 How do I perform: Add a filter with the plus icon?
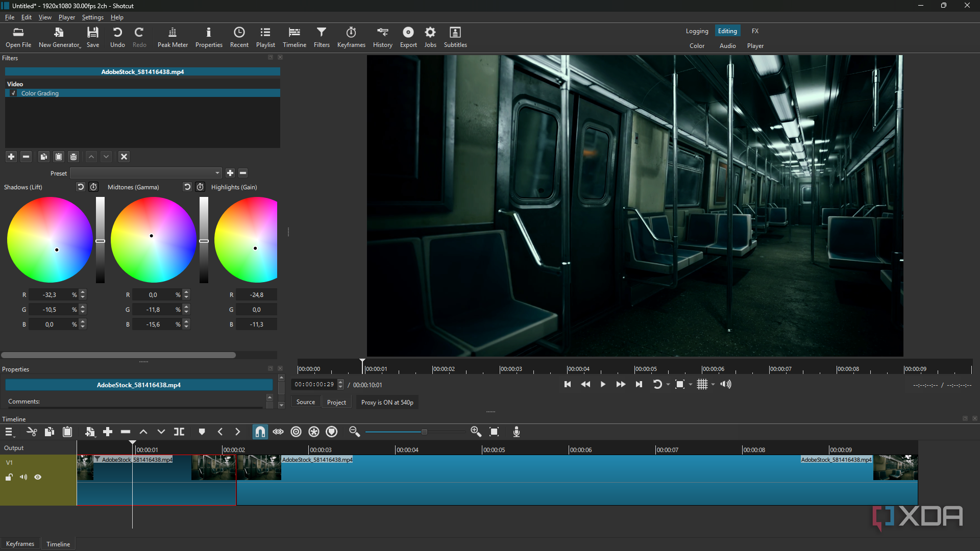click(x=11, y=157)
